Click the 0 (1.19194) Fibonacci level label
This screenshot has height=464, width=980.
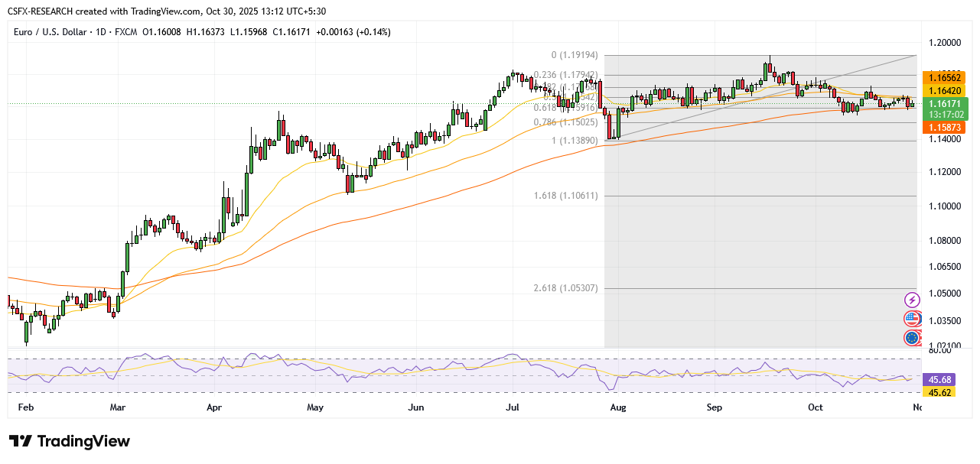click(568, 56)
